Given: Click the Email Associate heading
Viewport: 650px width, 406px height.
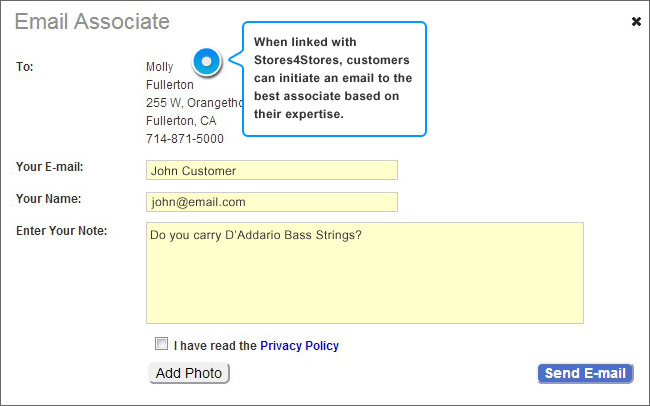Looking at the screenshot, I should pos(92,22).
